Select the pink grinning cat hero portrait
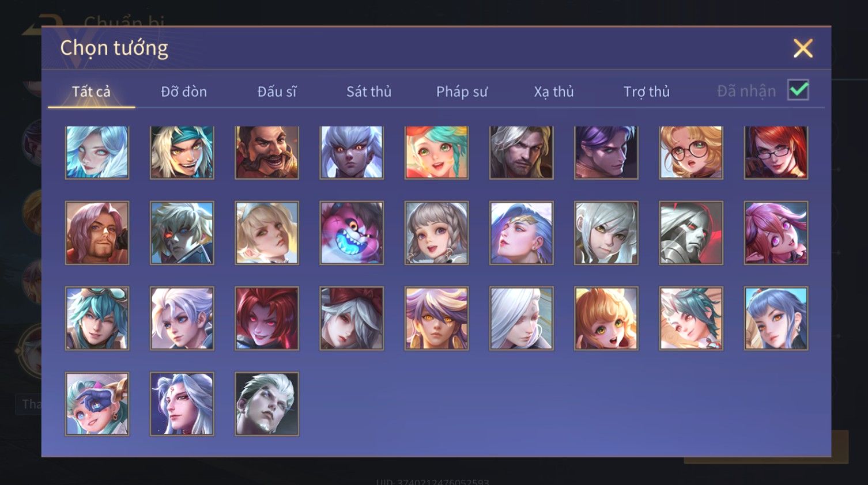Viewport: 868px width, 485px height. click(352, 233)
